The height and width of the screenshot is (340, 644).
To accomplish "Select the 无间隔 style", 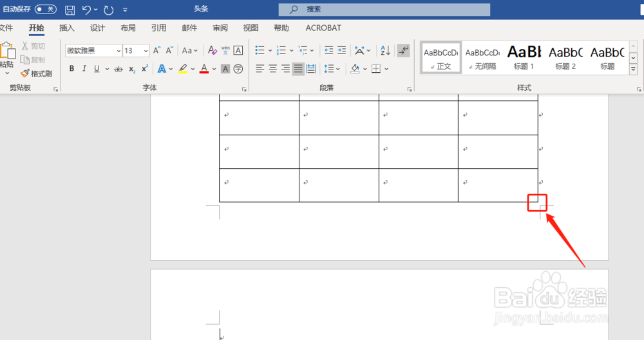I will point(482,59).
